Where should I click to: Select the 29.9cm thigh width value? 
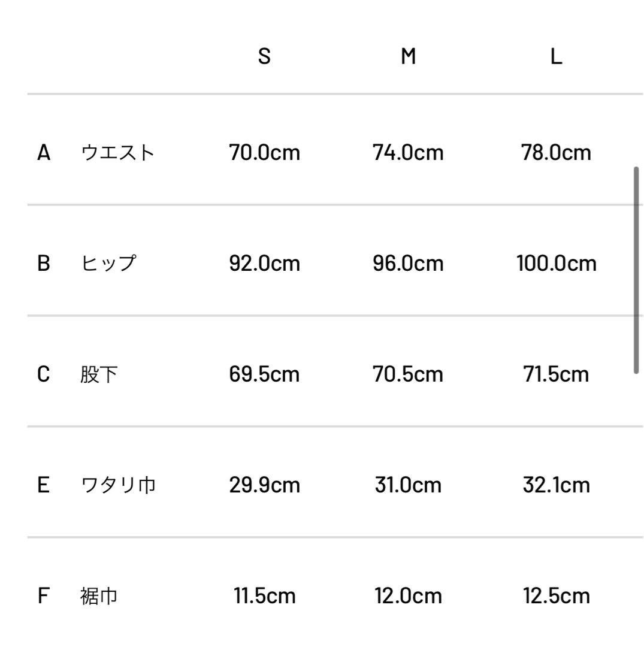264,485
